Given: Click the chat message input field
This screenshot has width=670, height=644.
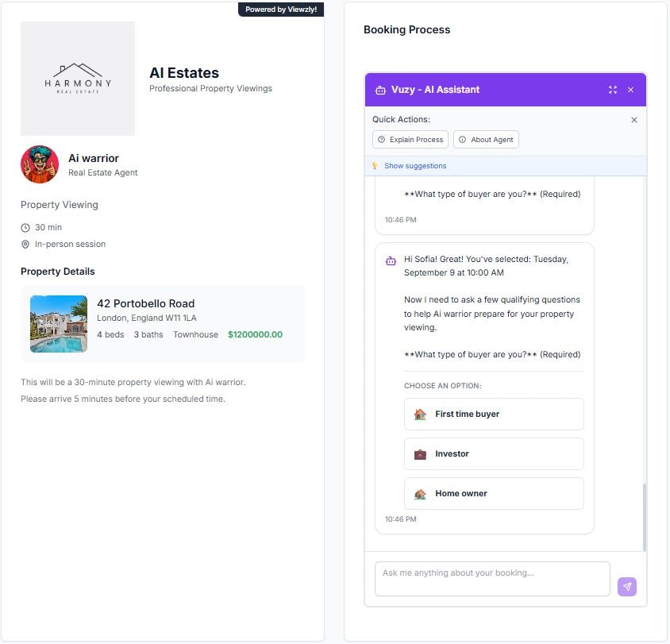Looking at the screenshot, I should point(491,577).
